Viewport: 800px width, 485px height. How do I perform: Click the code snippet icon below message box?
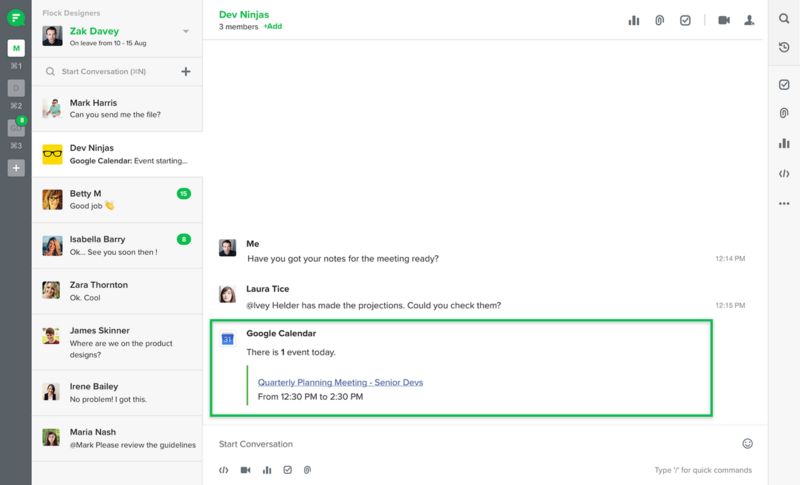coord(224,470)
